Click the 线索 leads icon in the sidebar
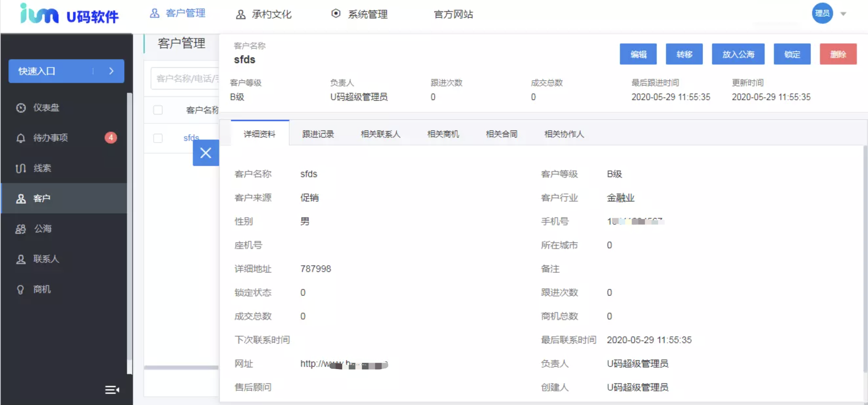This screenshot has height=405, width=868. tap(21, 168)
